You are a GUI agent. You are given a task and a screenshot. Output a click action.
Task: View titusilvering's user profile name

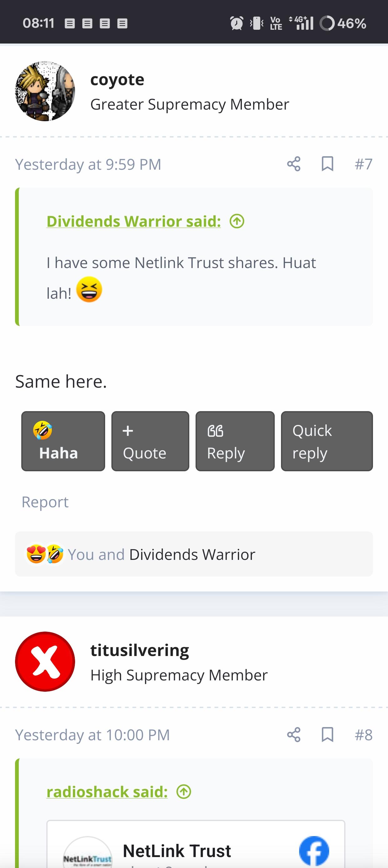click(140, 650)
